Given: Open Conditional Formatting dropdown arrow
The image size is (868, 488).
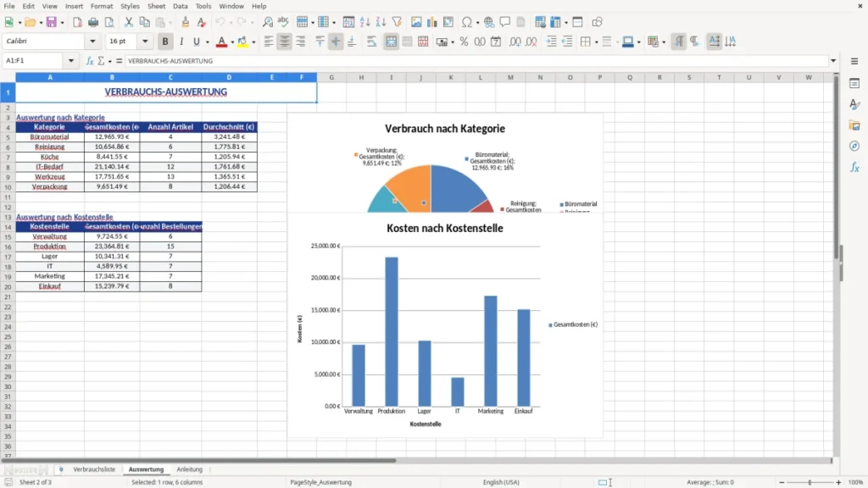Looking at the screenshot, I should click(664, 42).
